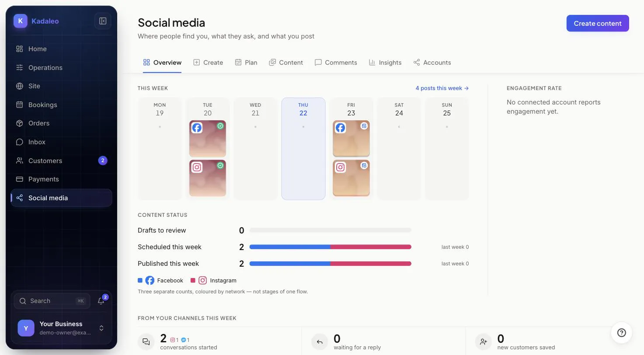Select the MON 19 day column
The image size is (644, 355).
click(x=160, y=149)
